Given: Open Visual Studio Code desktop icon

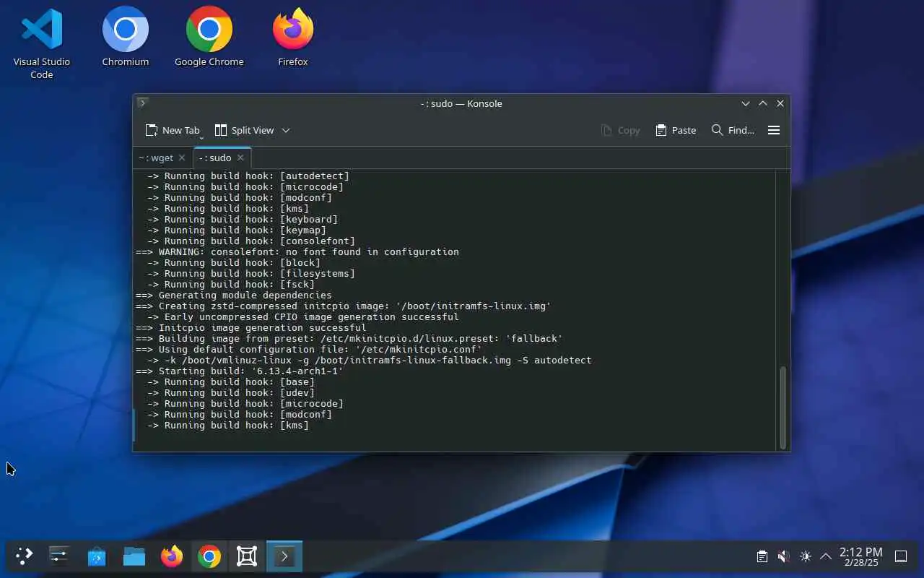Looking at the screenshot, I should point(42,43).
